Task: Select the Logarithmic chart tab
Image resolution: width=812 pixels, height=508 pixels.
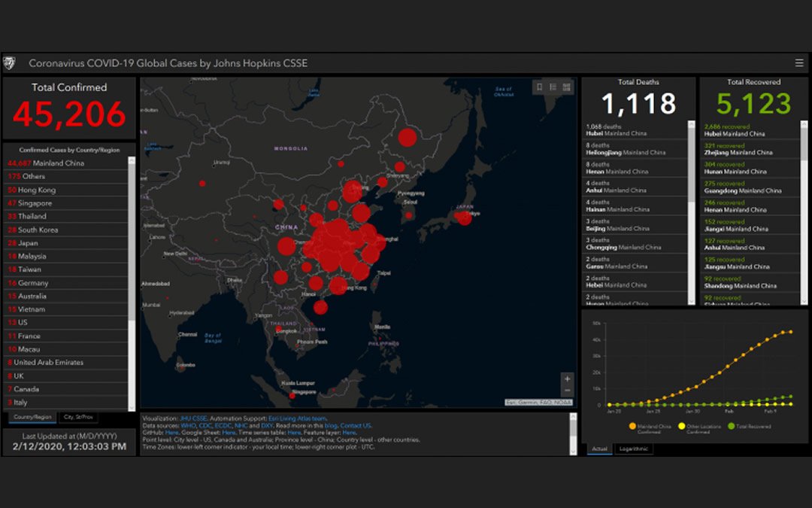Action: click(x=633, y=449)
